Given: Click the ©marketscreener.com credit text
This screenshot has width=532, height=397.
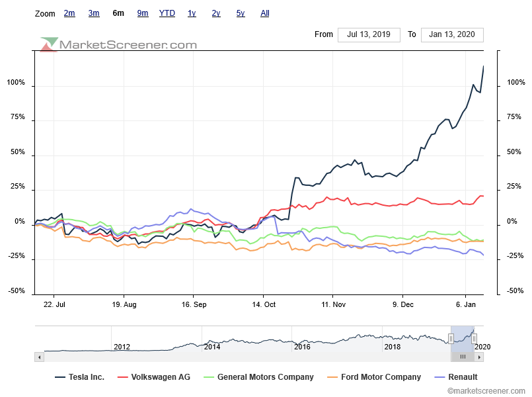Looking at the screenshot, I should pyautogui.click(x=486, y=391).
